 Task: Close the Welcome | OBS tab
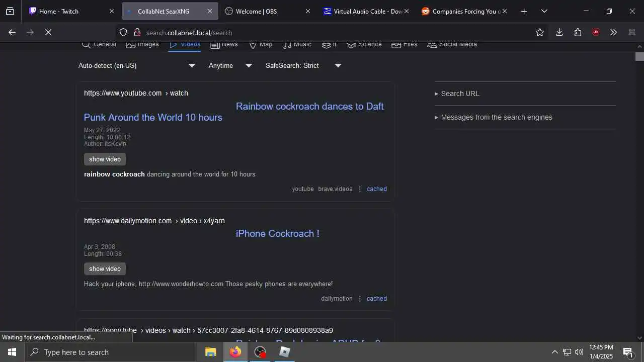(x=308, y=11)
